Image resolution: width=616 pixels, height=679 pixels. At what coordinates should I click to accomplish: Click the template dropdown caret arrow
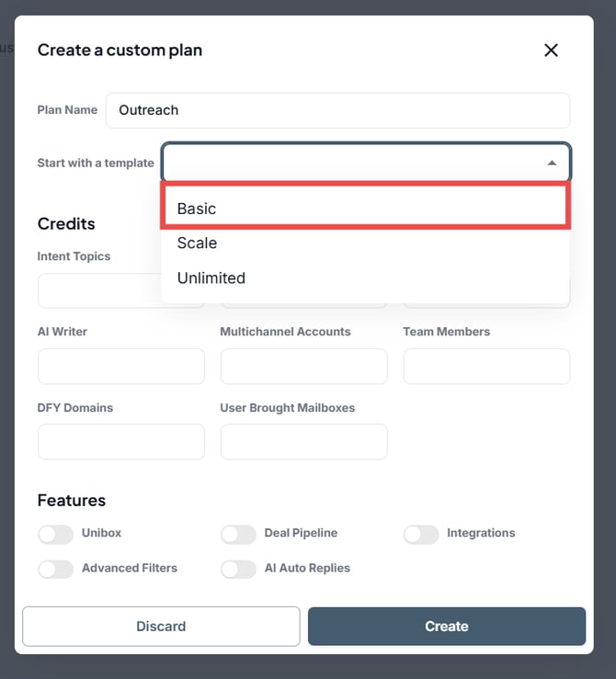click(552, 163)
